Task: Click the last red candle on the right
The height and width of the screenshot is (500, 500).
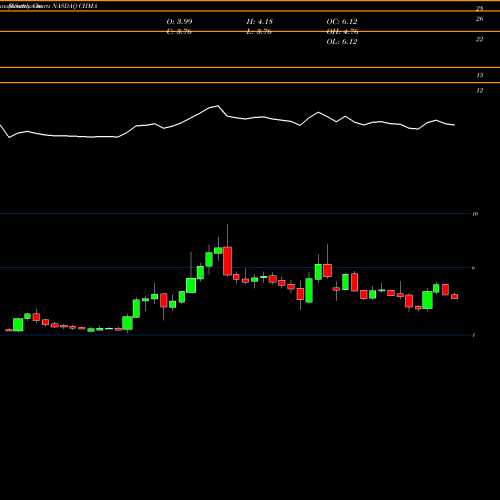Action: coord(455,296)
